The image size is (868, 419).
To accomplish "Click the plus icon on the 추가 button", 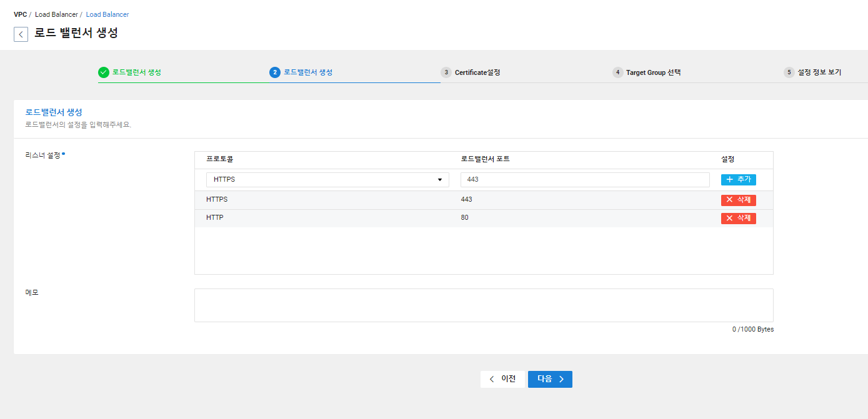I will (x=729, y=179).
